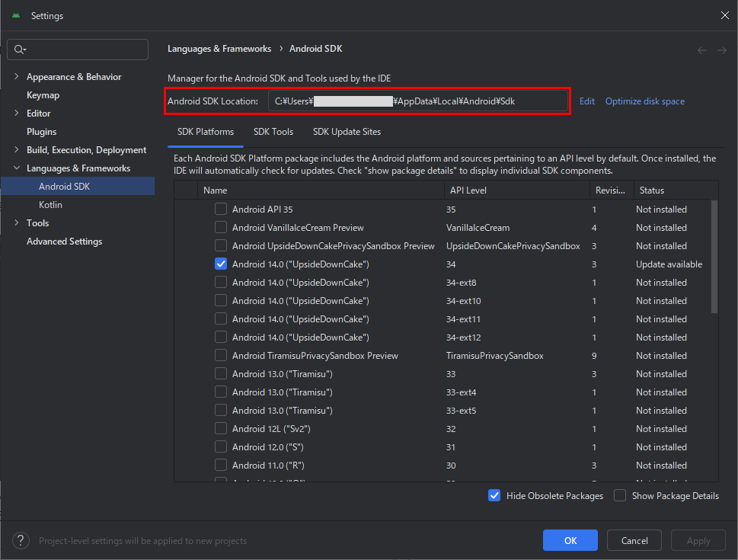Click Optimize disk space link

tap(644, 101)
